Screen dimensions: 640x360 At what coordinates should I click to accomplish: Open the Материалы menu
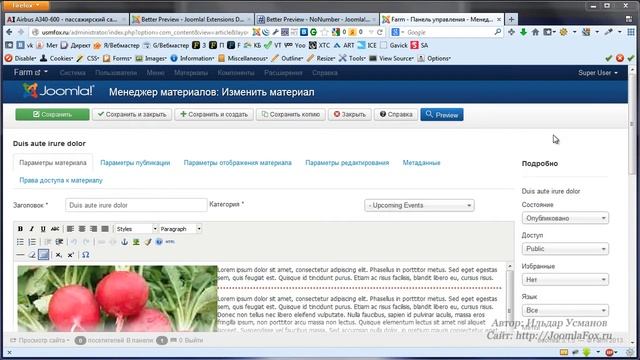point(191,73)
